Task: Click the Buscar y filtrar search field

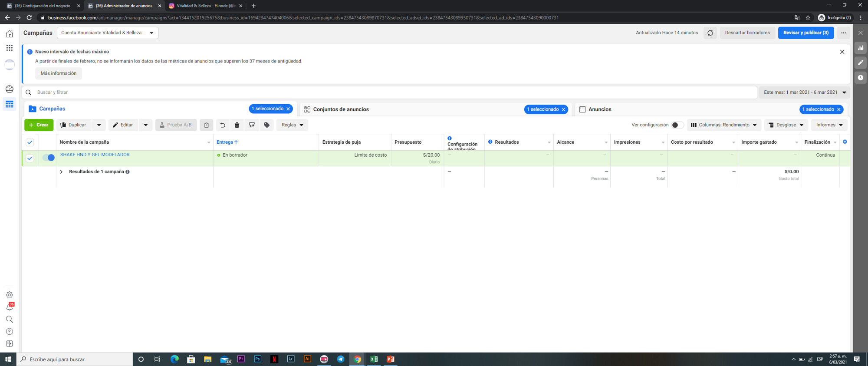Action: pyautogui.click(x=391, y=92)
